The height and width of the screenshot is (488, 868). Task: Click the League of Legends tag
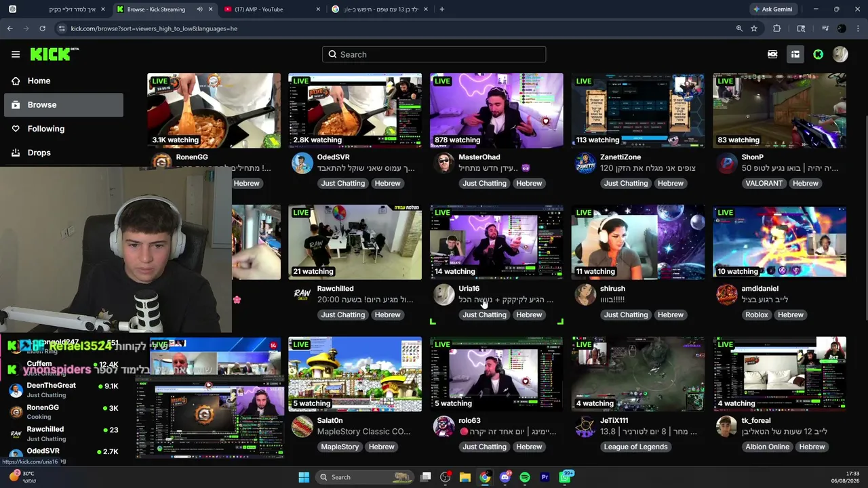(636, 447)
